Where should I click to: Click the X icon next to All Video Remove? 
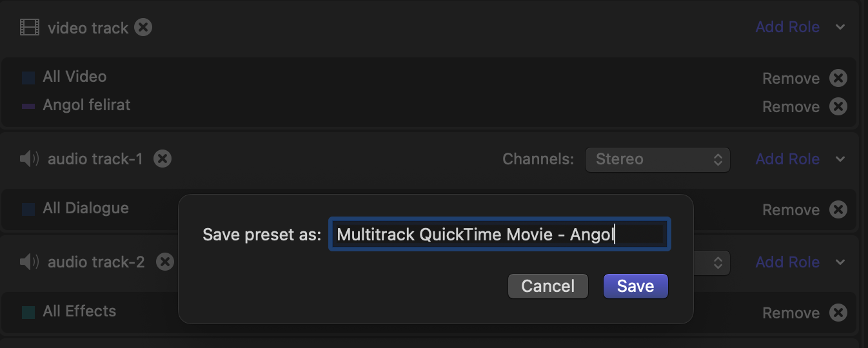tap(838, 79)
